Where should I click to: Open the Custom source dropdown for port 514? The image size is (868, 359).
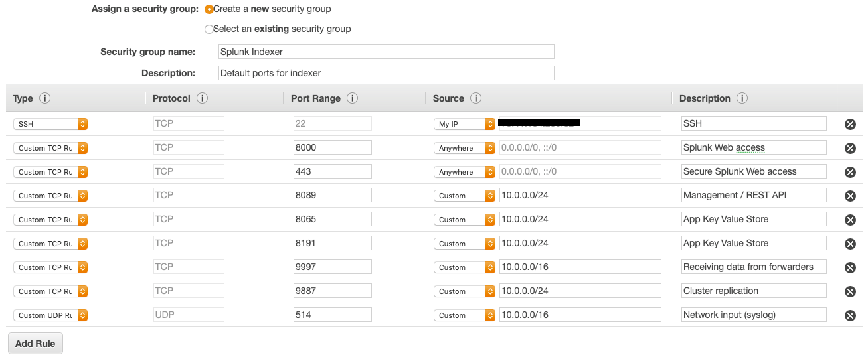(x=464, y=315)
